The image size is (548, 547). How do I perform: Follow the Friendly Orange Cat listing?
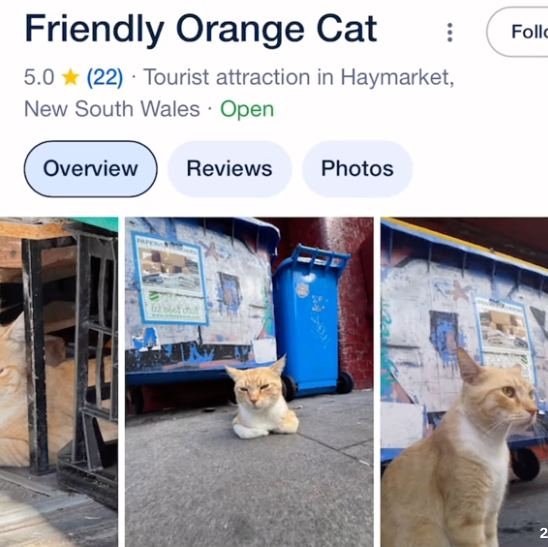(518, 32)
